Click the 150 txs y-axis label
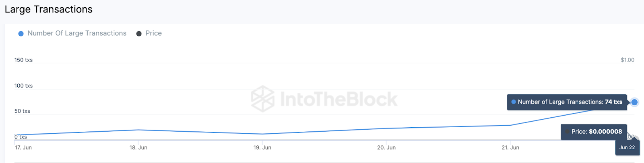Image resolution: width=644 pixels, height=163 pixels. [x=23, y=60]
